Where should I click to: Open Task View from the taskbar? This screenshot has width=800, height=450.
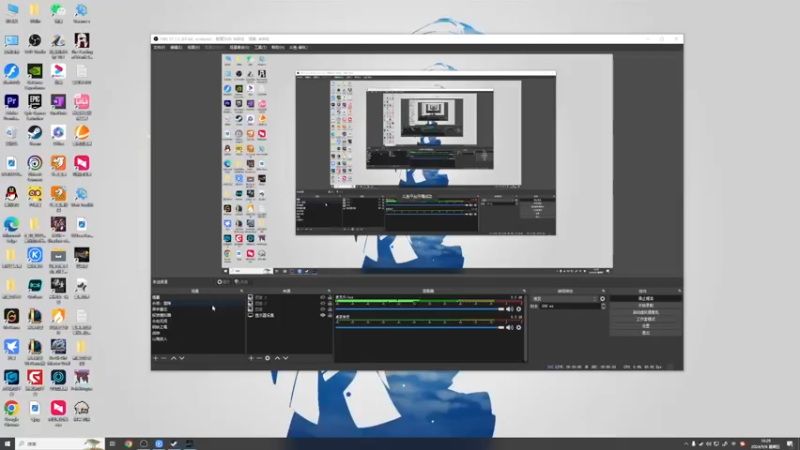coord(112,444)
